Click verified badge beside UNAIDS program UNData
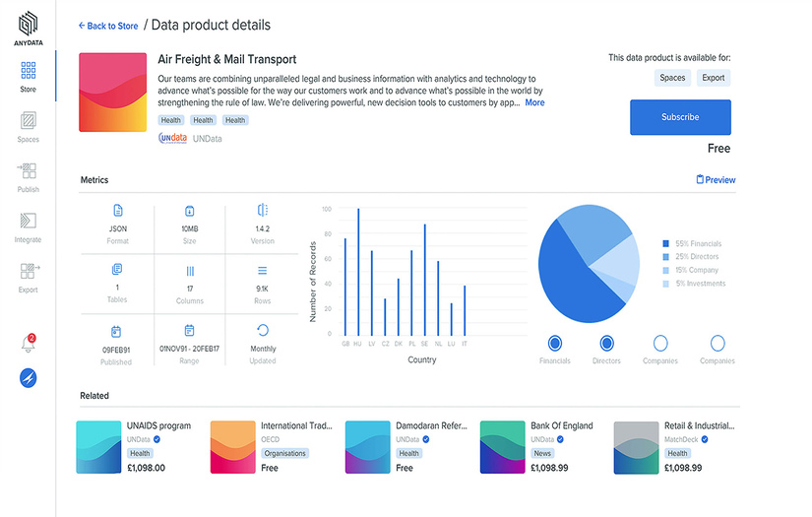Image resolution: width=812 pixels, height=517 pixels. (x=156, y=439)
